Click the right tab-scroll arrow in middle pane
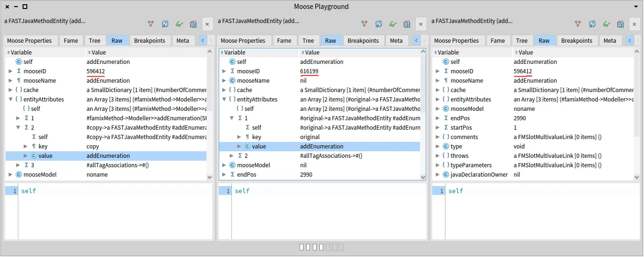The width and height of the screenshot is (644, 257). [424, 40]
